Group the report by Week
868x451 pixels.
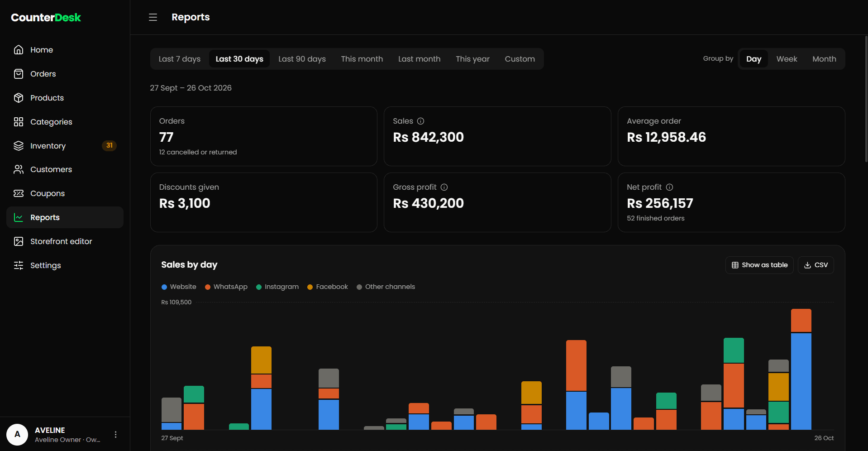pyautogui.click(x=787, y=59)
